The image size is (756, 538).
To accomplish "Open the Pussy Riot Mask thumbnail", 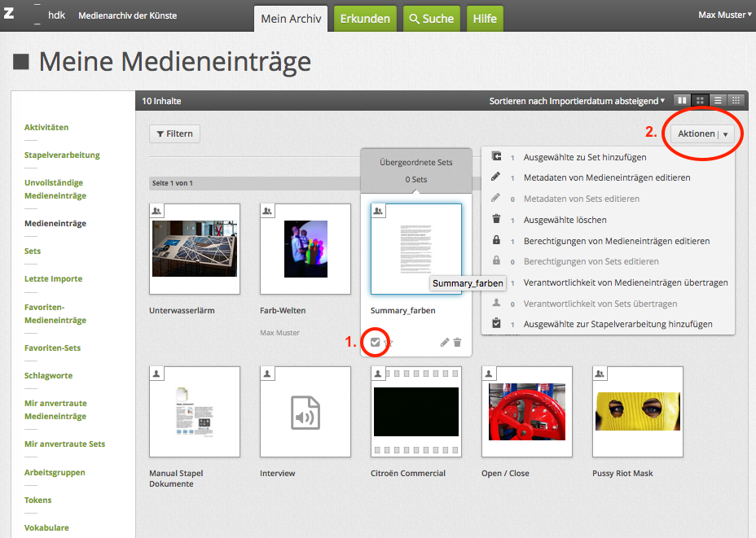I will pyautogui.click(x=637, y=411).
